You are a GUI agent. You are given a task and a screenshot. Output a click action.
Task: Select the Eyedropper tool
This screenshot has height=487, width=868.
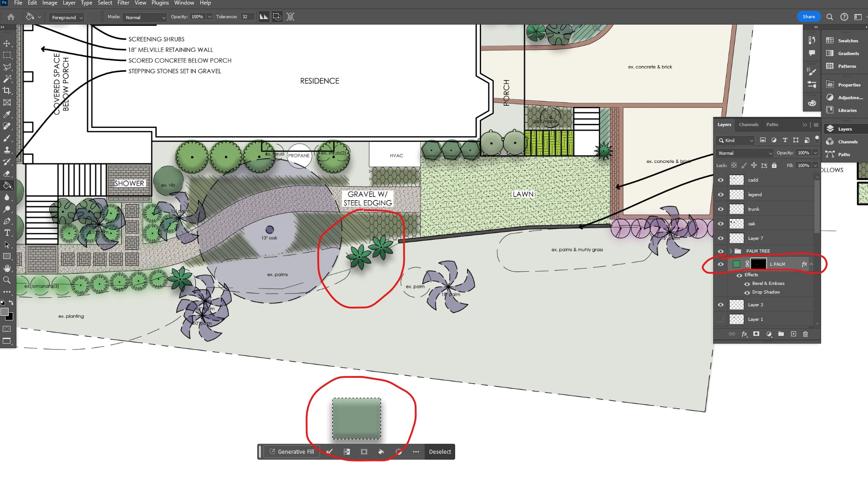(x=7, y=114)
